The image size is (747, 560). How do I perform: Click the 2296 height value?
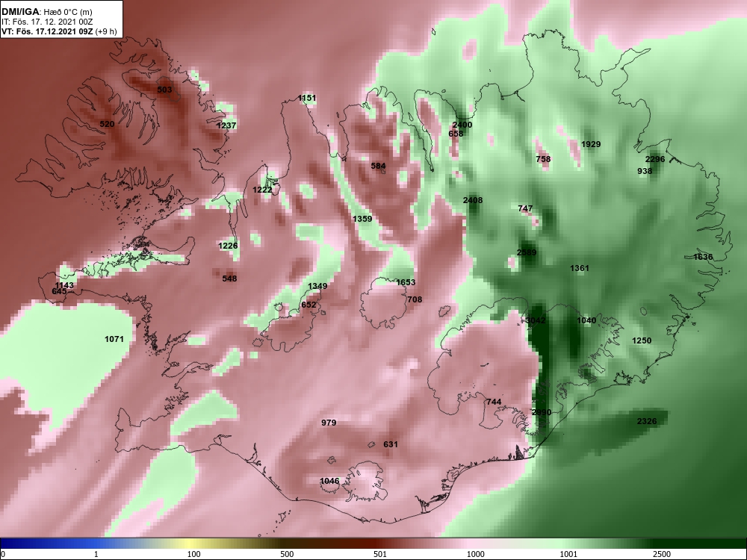pyautogui.click(x=654, y=159)
